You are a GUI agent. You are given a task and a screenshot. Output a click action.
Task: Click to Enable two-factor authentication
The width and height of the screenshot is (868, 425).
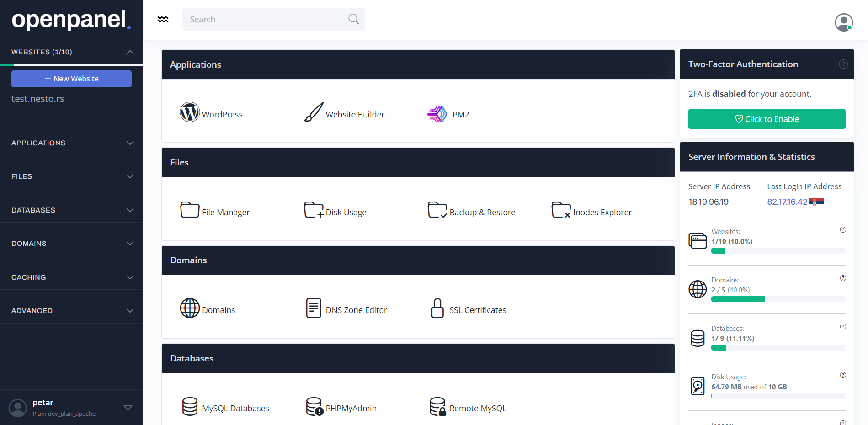767,119
